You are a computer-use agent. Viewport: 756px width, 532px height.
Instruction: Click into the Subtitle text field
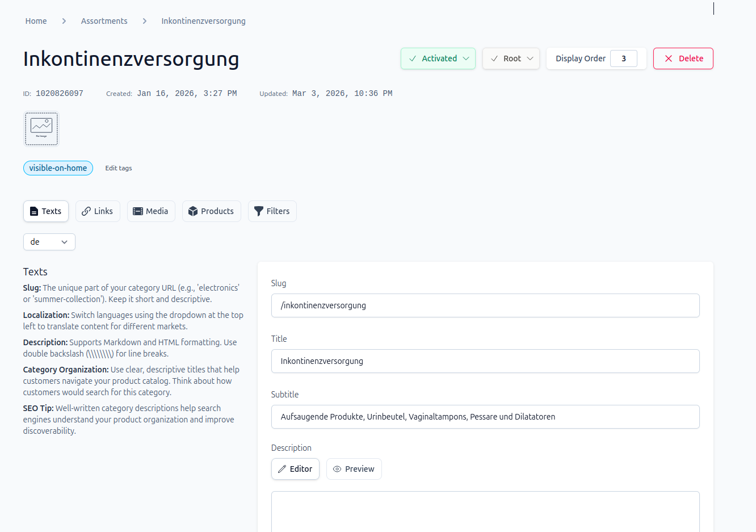pos(485,417)
